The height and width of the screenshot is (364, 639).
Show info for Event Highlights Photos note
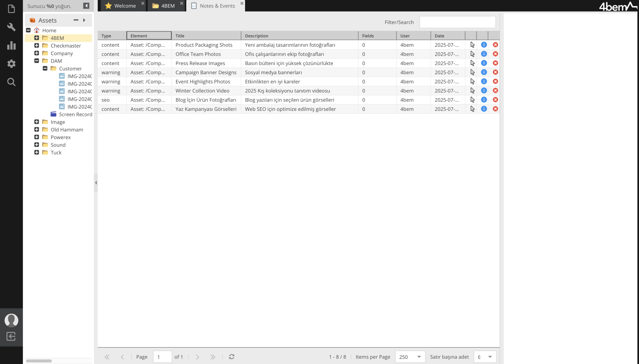[x=484, y=81]
